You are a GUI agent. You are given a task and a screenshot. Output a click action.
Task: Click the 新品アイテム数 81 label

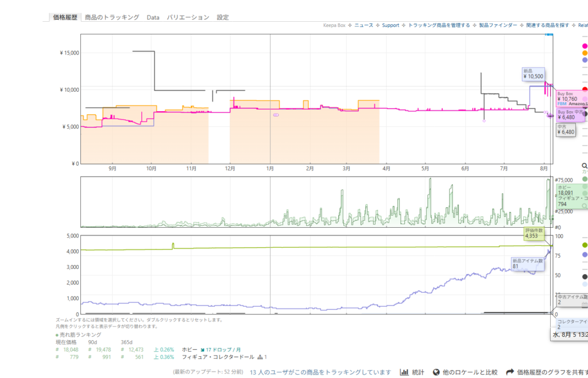528,263
